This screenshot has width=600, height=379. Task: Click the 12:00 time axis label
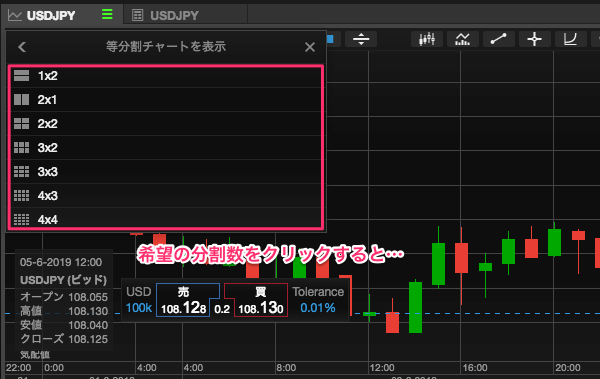[x=382, y=368]
